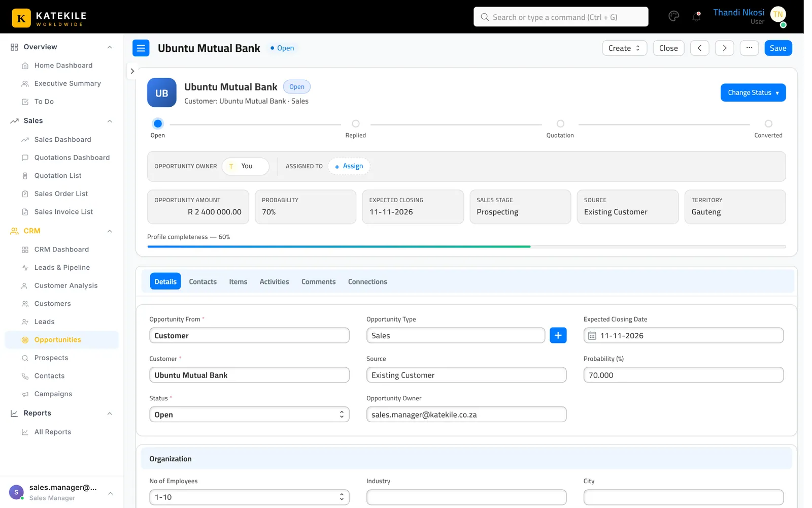The image size is (812, 508).
Task: Open the theme palette icon
Action: [673, 16]
